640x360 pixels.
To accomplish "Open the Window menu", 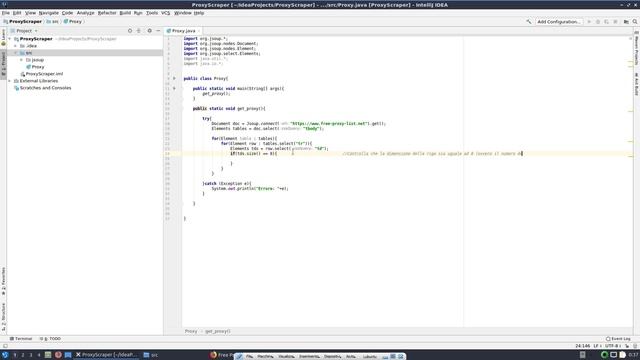I will (x=182, y=13).
